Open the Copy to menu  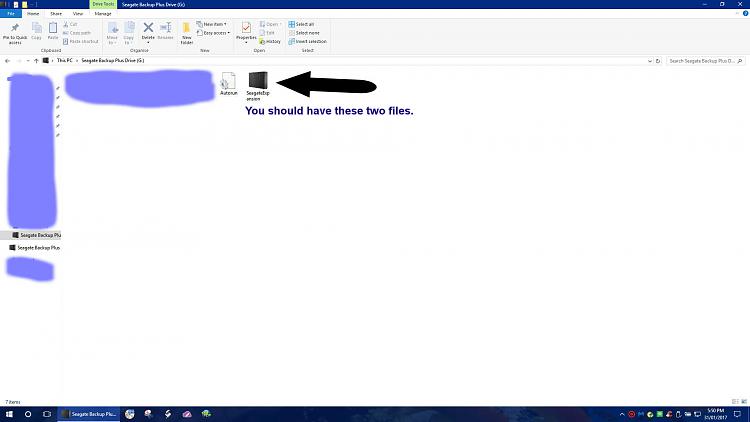129,33
